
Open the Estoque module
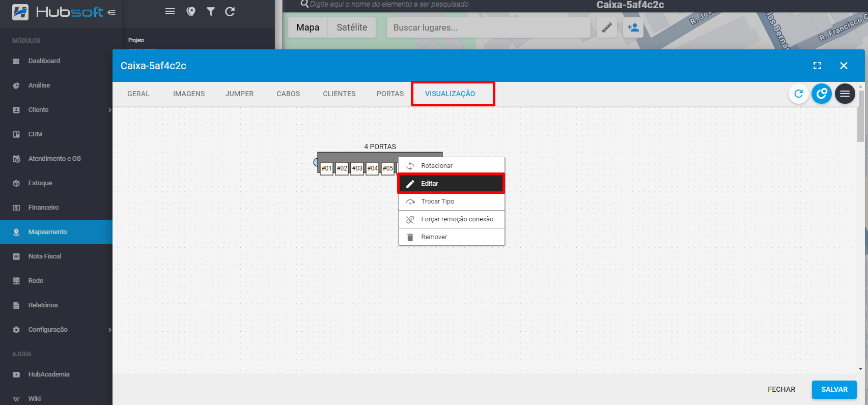pos(56,183)
